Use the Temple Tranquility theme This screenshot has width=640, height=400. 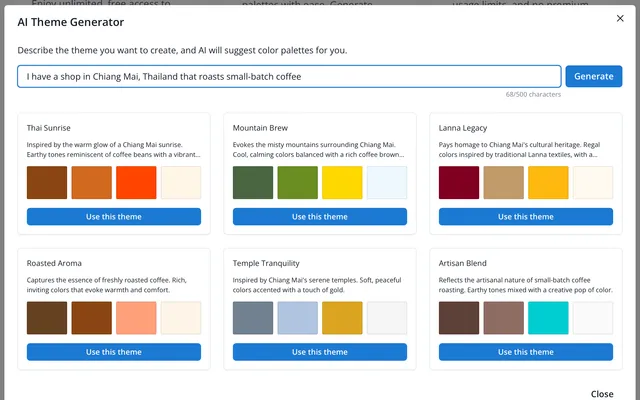[x=320, y=352]
